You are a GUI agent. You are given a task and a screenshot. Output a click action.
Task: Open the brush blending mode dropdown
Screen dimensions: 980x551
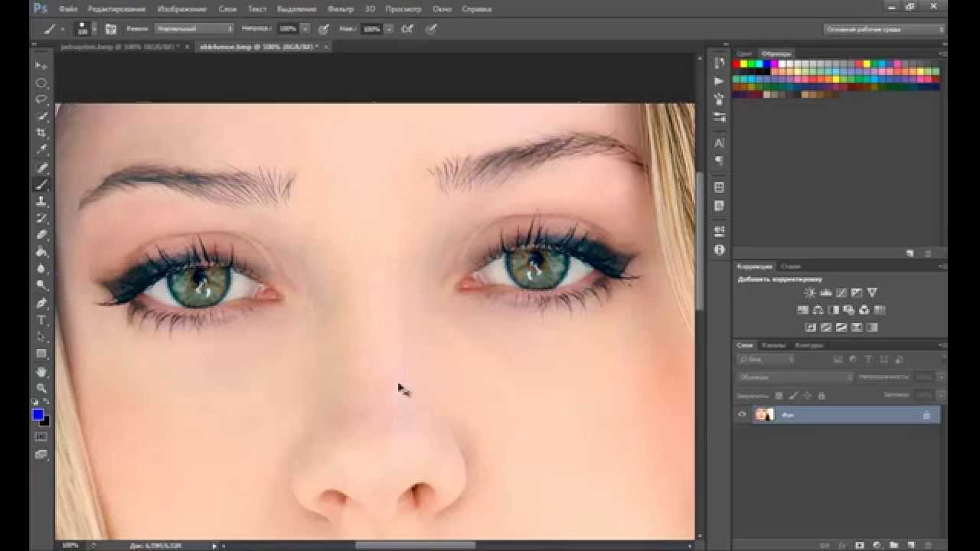click(194, 28)
